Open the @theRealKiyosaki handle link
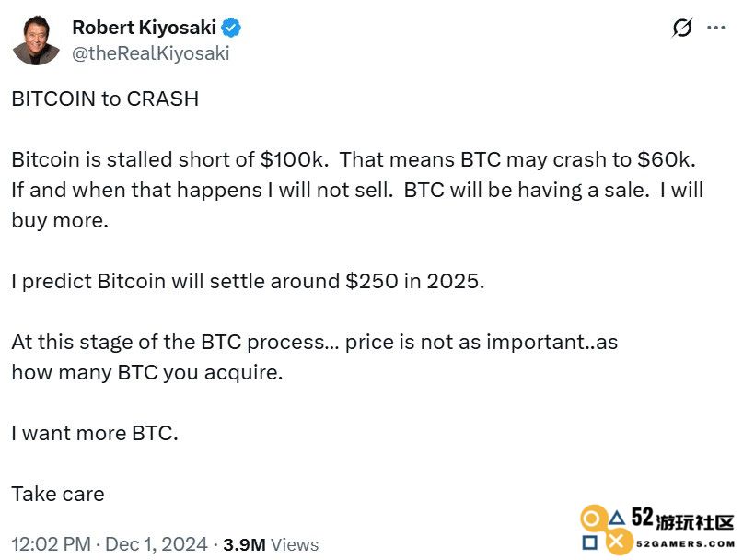 click(151, 53)
